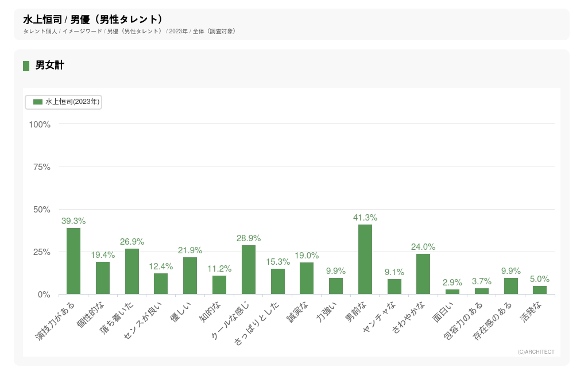Select the クールな感じ bar in the chart
588x375 pixels.
coord(249,270)
